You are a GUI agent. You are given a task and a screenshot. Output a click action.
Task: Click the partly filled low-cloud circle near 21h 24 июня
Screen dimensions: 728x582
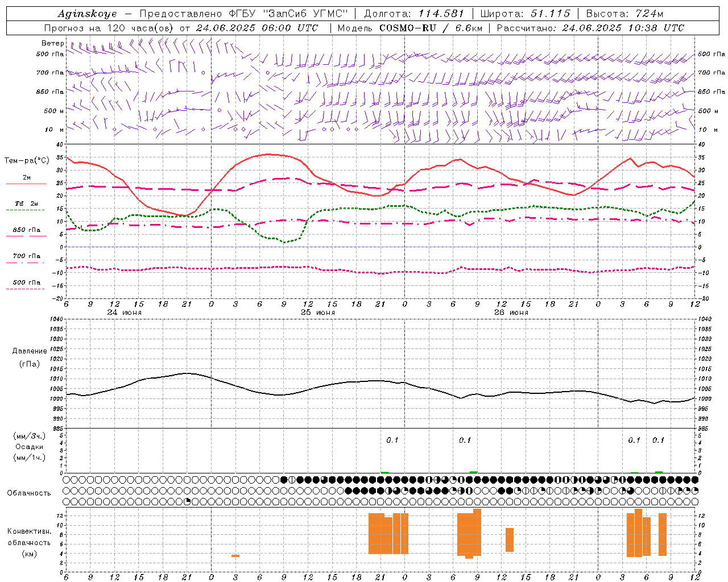point(187,501)
